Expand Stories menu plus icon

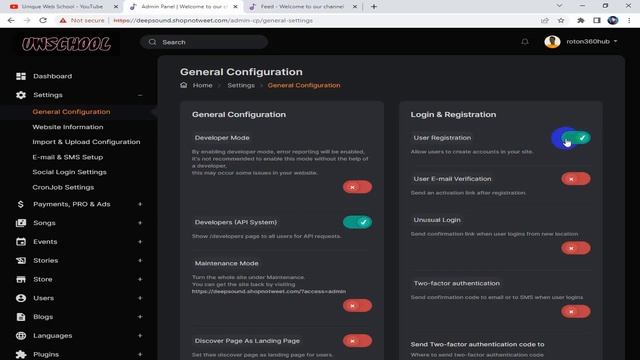[x=140, y=260]
